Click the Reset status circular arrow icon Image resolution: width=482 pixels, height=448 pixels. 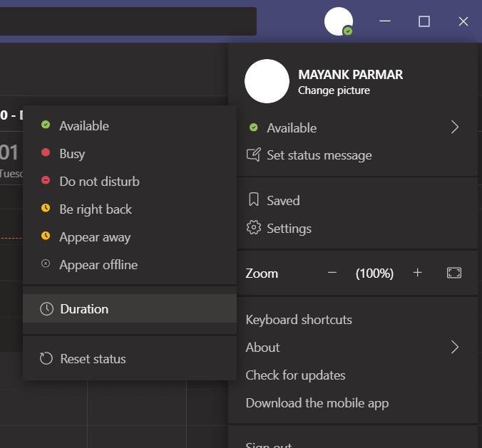tap(46, 358)
